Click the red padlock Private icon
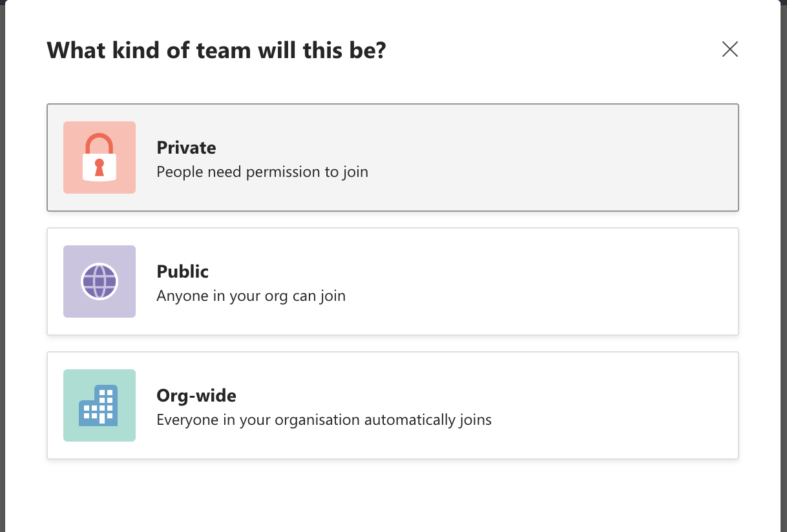Screen dimensions: 787x532 (x=100, y=158)
